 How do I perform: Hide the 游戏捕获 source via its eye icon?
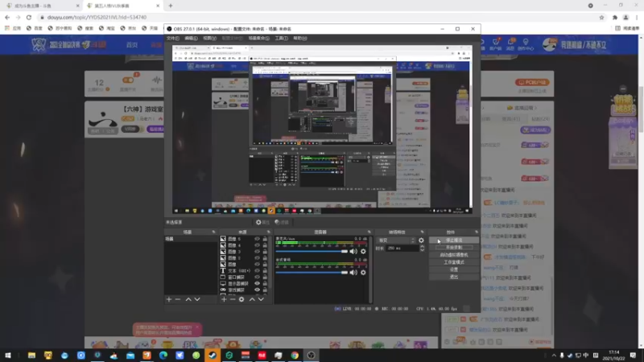[257, 290]
